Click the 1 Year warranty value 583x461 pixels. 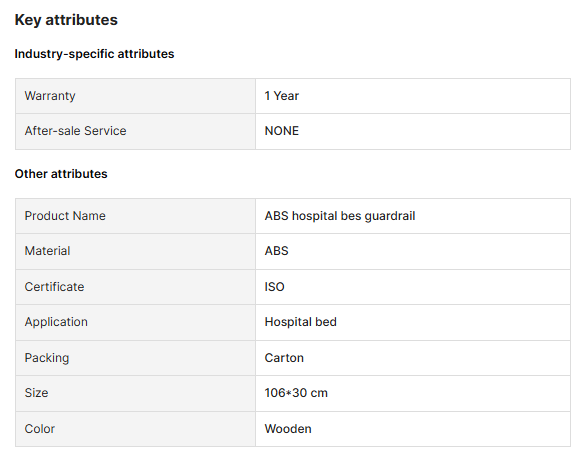pyautogui.click(x=281, y=96)
